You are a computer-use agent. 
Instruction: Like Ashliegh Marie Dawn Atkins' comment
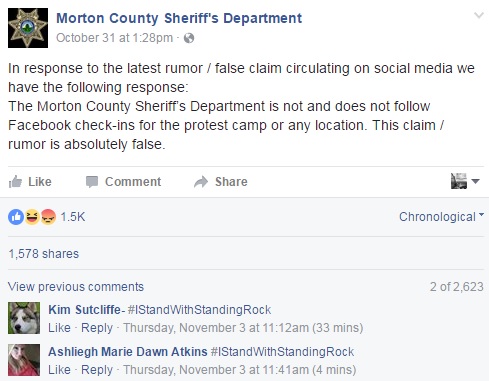coord(59,370)
